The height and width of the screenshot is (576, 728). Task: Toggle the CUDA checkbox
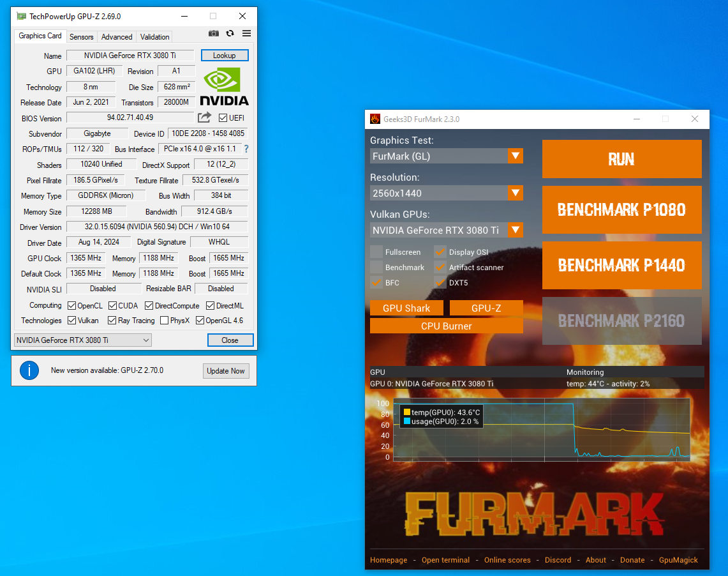[x=112, y=306]
